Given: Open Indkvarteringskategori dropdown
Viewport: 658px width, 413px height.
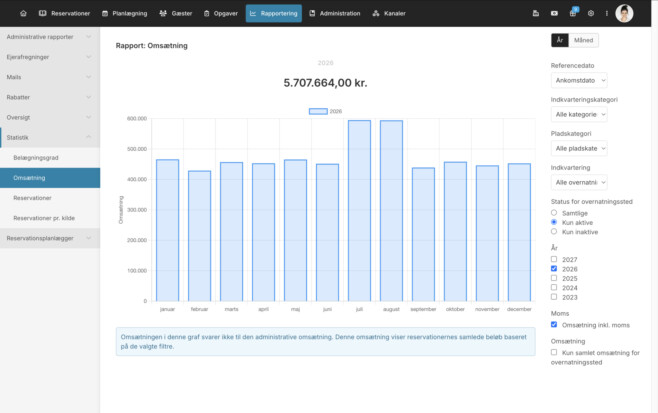Looking at the screenshot, I should coord(579,114).
